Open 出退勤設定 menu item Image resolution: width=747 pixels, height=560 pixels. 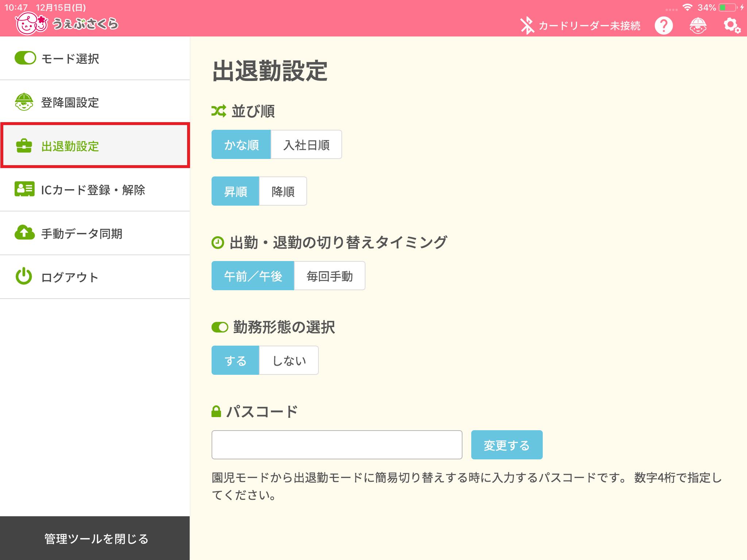(x=95, y=145)
